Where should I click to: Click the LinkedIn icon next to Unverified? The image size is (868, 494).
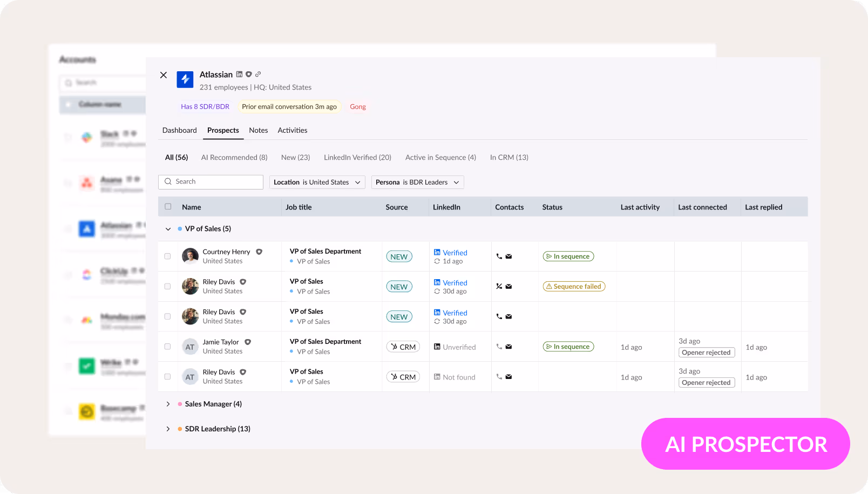click(x=437, y=347)
